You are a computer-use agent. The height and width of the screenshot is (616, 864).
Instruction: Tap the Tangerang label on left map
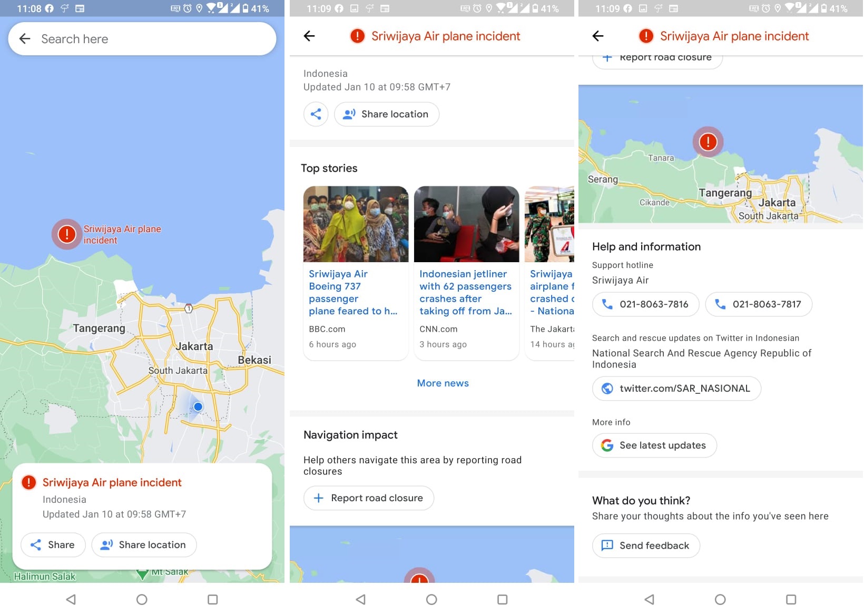click(x=99, y=328)
